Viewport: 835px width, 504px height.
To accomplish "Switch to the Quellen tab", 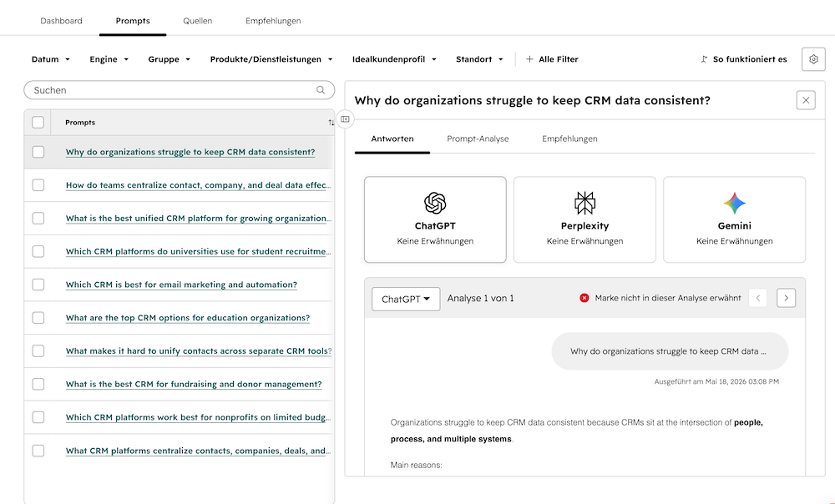I will coord(198,21).
